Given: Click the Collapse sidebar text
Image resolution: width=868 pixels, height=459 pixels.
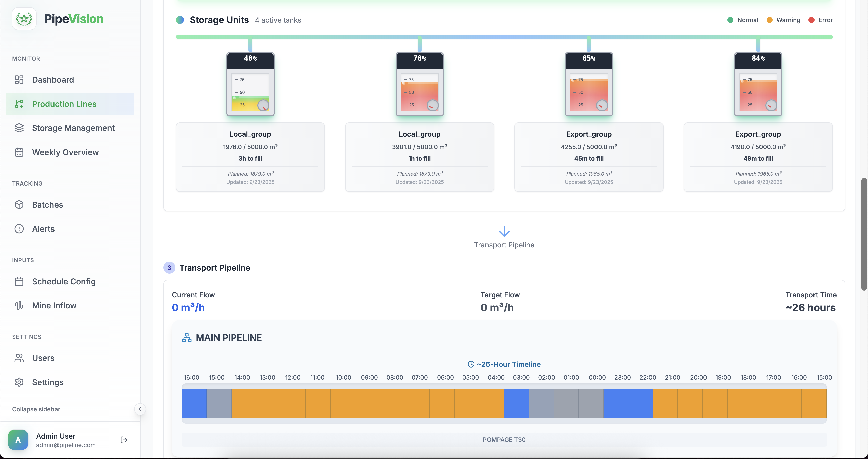Looking at the screenshot, I should coord(36,409).
